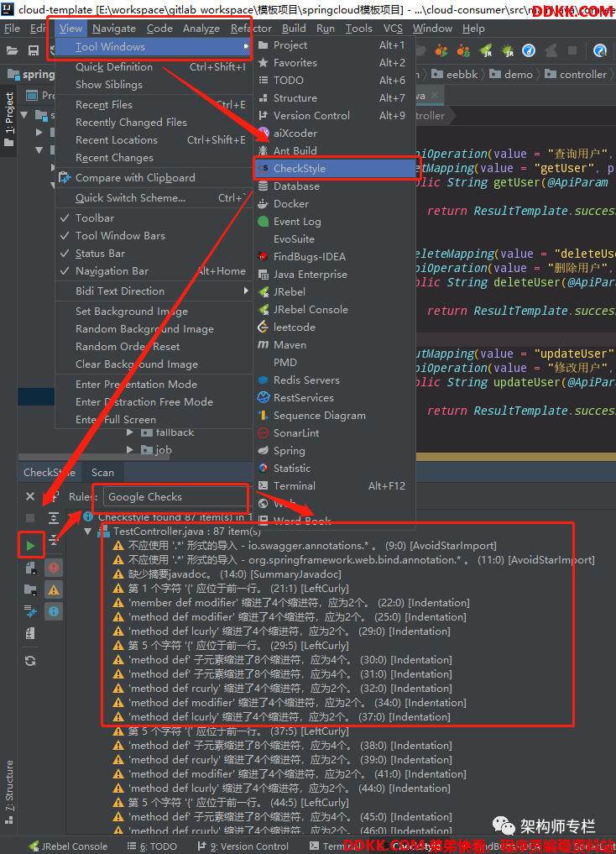Screen dimensions: 616x854
Task: Toggle display of Checkstyle errors
Action: click(54, 568)
